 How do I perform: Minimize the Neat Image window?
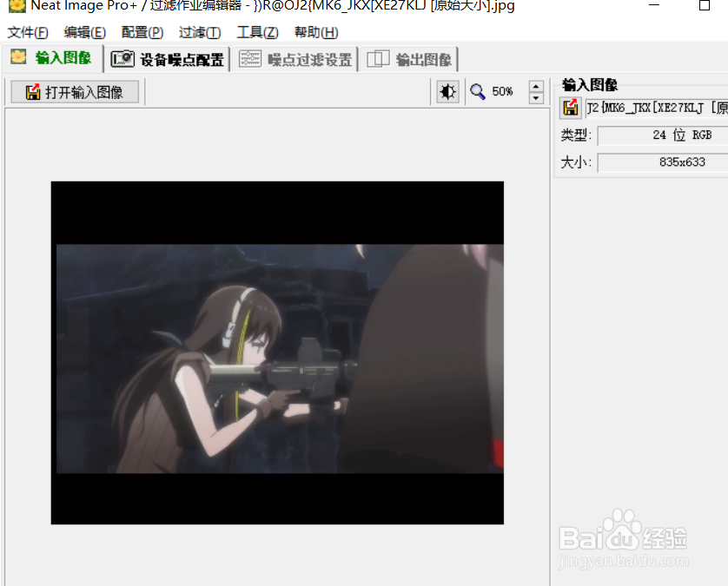(654, 5)
